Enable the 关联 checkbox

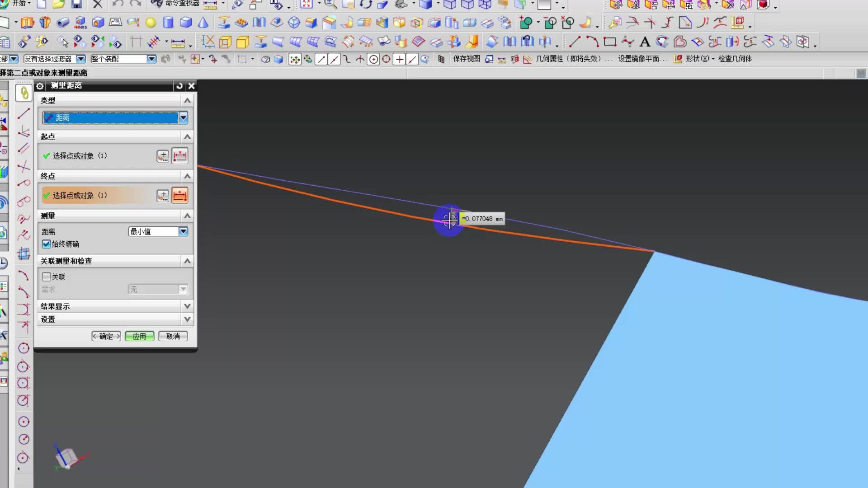47,277
